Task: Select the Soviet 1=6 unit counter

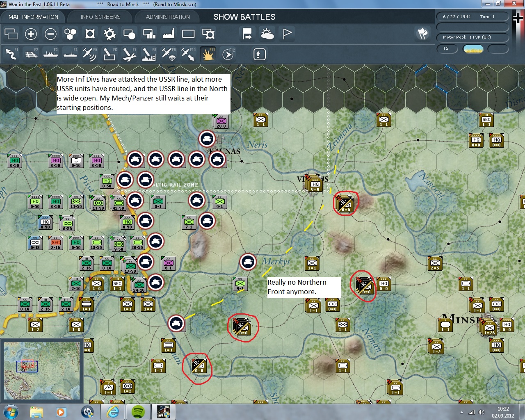Action: click(96, 284)
